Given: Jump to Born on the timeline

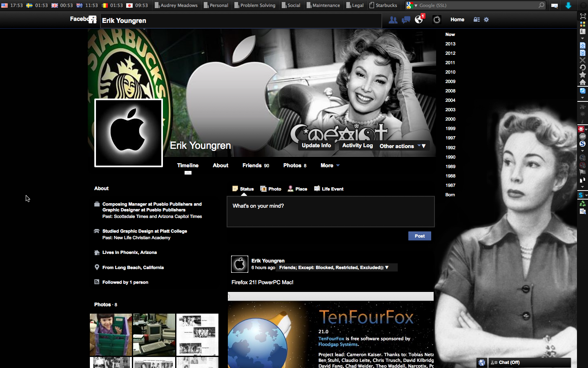Looking at the screenshot, I should tap(450, 195).
